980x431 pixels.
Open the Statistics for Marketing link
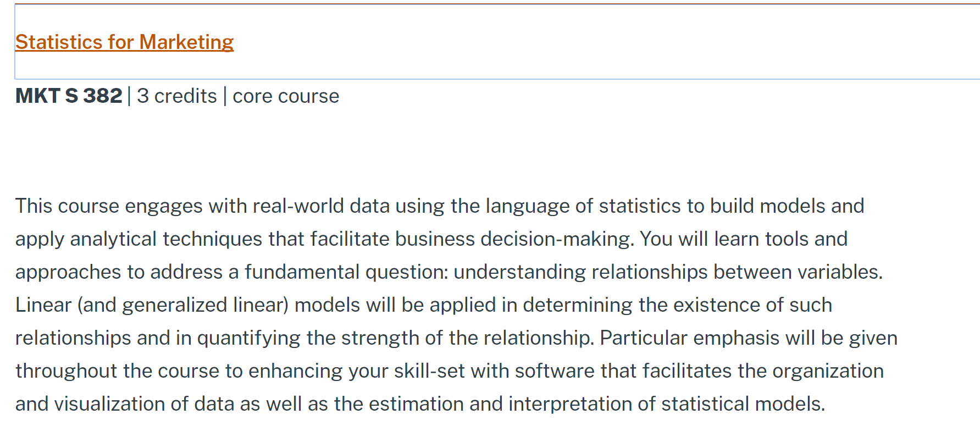[124, 42]
